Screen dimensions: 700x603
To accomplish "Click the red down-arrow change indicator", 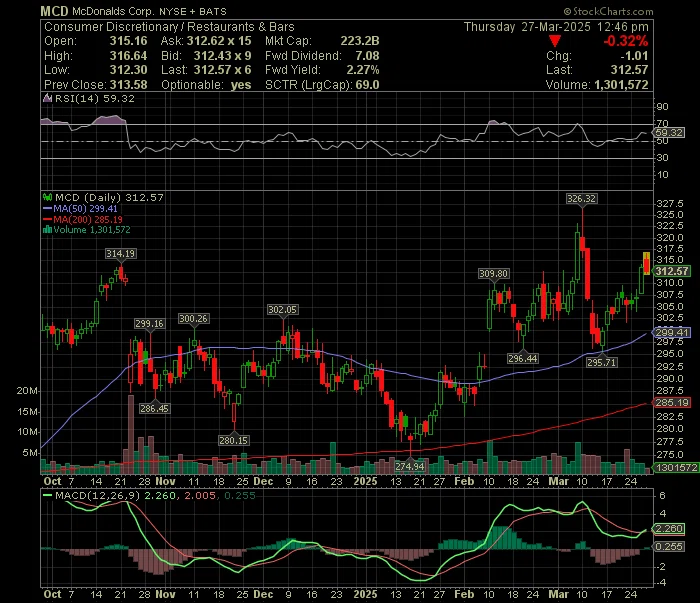I will pos(555,41).
